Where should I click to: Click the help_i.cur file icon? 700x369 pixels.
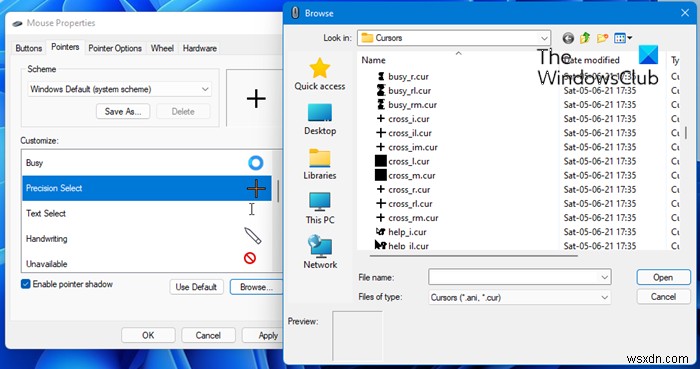pos(380,232)
